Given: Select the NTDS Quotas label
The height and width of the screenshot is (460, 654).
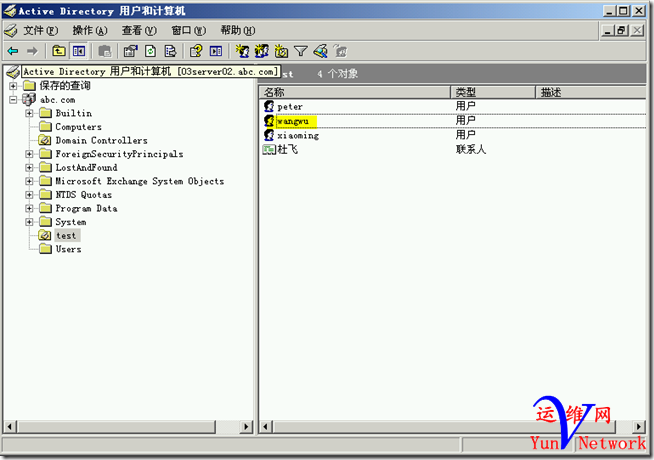Looking at the screenshot, I should click(84, 195).
